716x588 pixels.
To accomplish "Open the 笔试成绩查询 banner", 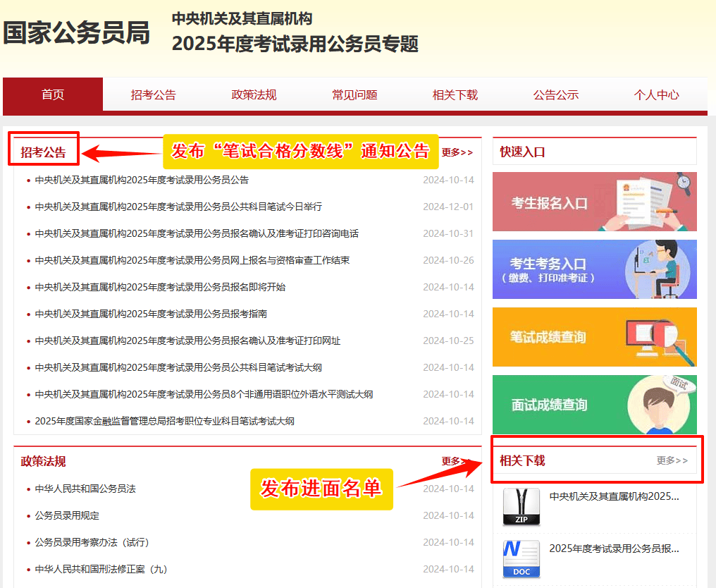I will [595, 337].
